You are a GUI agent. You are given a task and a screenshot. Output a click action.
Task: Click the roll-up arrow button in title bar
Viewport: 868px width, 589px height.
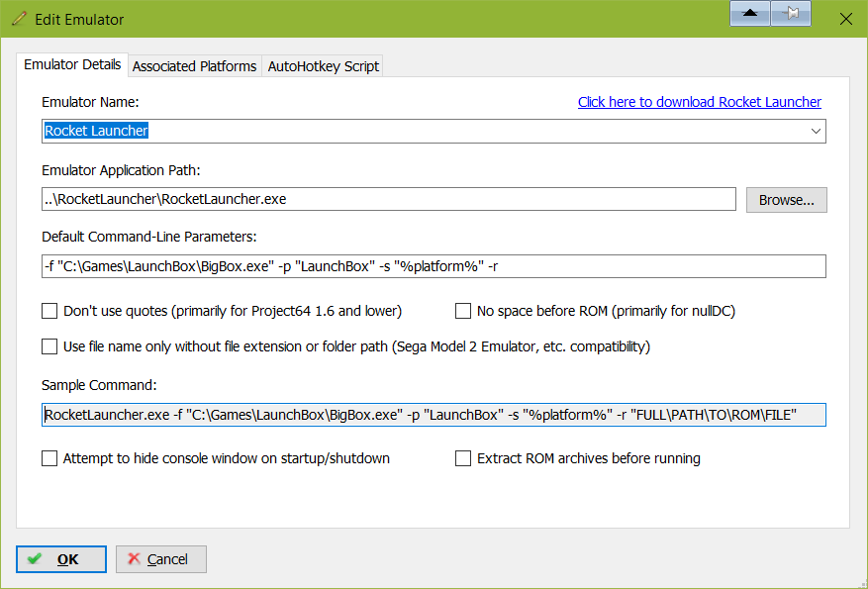point(749,13)
